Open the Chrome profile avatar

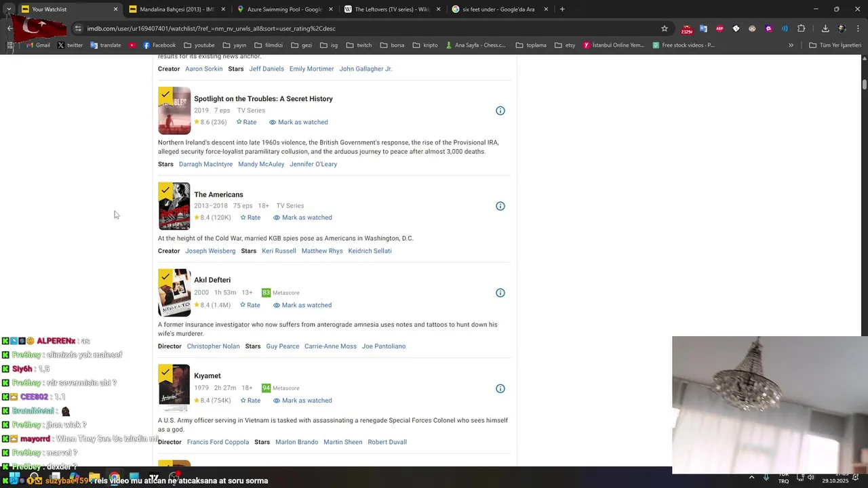coord(842,28)
